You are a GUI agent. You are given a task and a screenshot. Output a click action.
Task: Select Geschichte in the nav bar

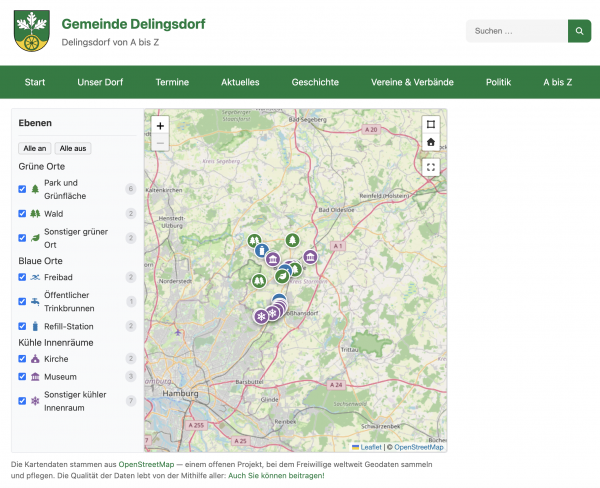coord(315,82)
